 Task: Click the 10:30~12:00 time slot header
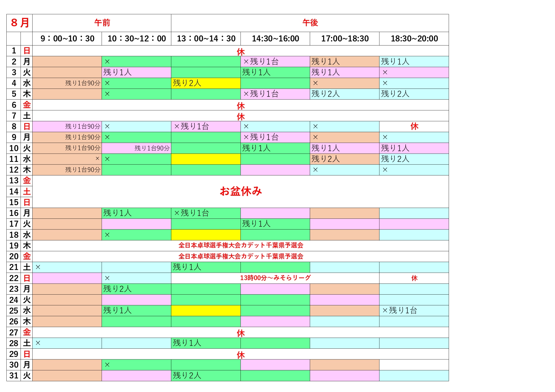[137, 39]
